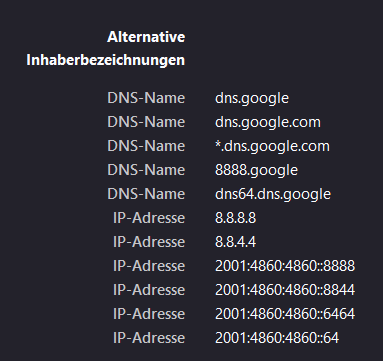The width and height of the screenshot is (383, 361).
Task: Click the IP-Adresse label beside 8.8.4.4
Action: tap(149, 242)
